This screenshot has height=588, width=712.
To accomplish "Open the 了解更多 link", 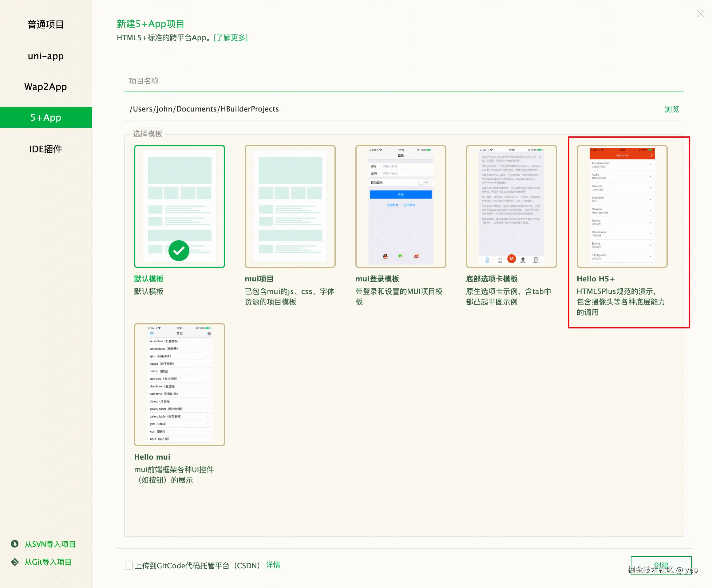I will [231, 37].
